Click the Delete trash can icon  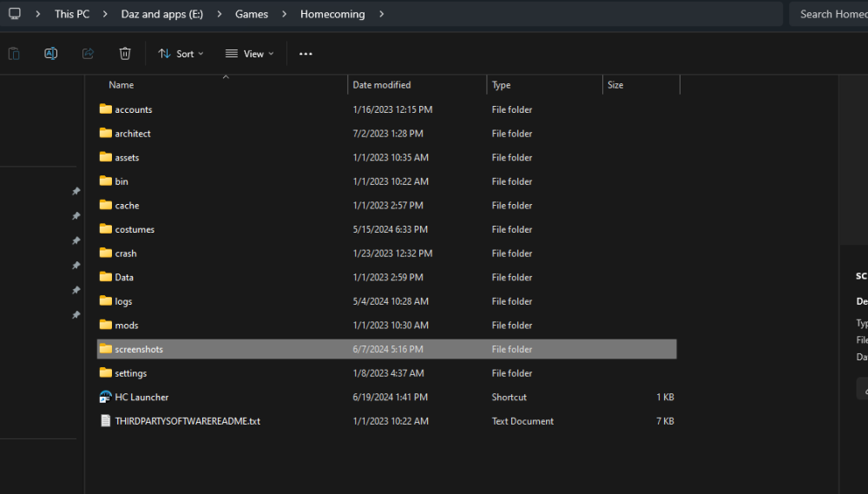[x=125, y=54]
